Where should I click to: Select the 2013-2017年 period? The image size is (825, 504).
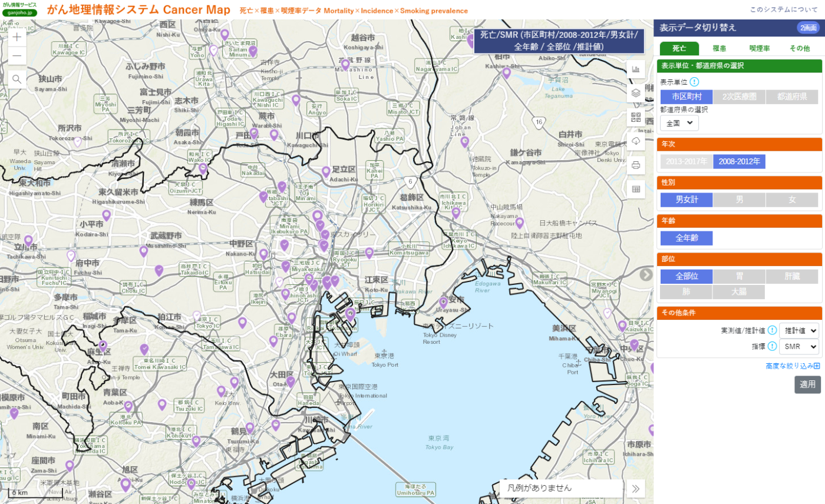point(686,161)
